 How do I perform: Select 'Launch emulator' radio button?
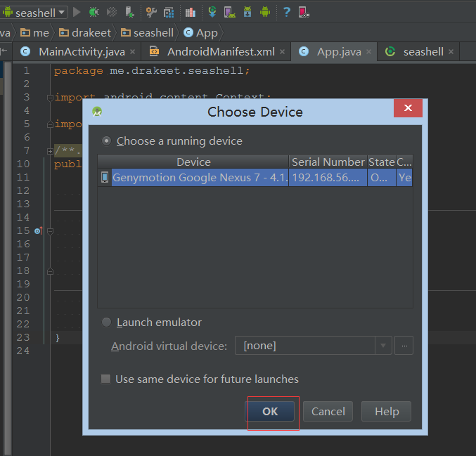[107, 323]
